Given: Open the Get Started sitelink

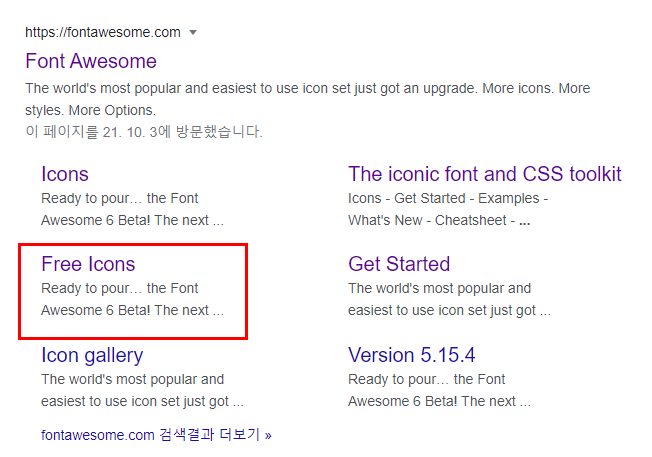Looking at the screenshot, I should point(399,264).
